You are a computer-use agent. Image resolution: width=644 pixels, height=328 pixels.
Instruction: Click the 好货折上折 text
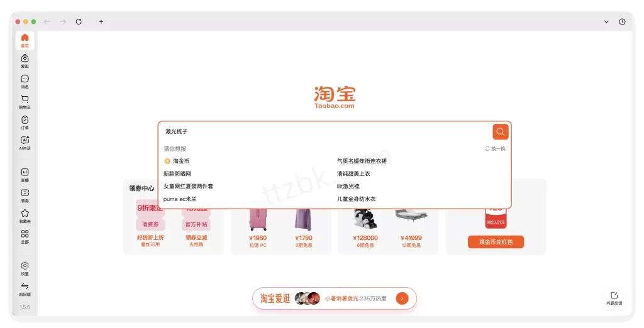point(150,238)
